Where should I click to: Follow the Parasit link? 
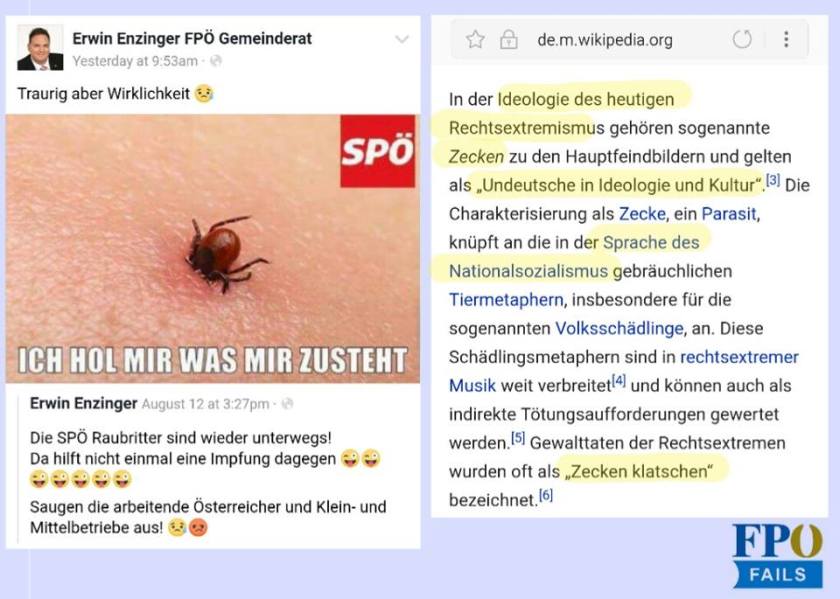click(729, 214)
